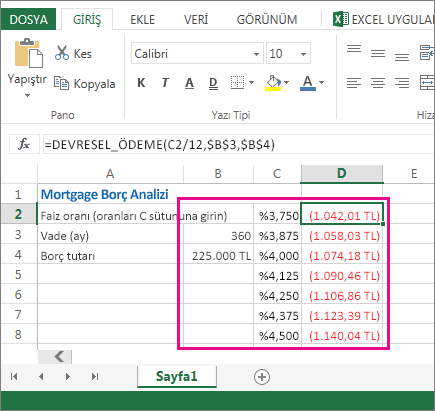Screen dimensions: 435x411
Task: Toggle italic with the T button
Action: point(165,82)
